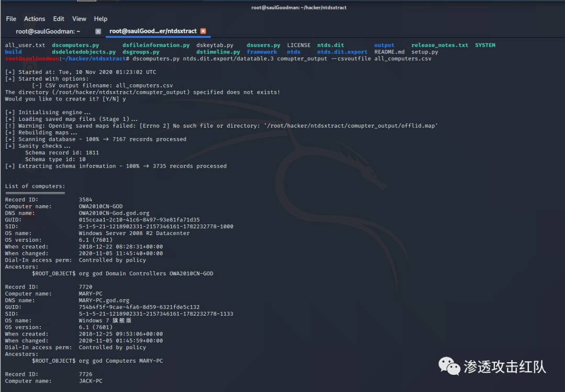This screenshot has height=392, width=565.
Task: Switch to the root@saulGoodman: ~ tab
Action: click(x=48, y=31)
